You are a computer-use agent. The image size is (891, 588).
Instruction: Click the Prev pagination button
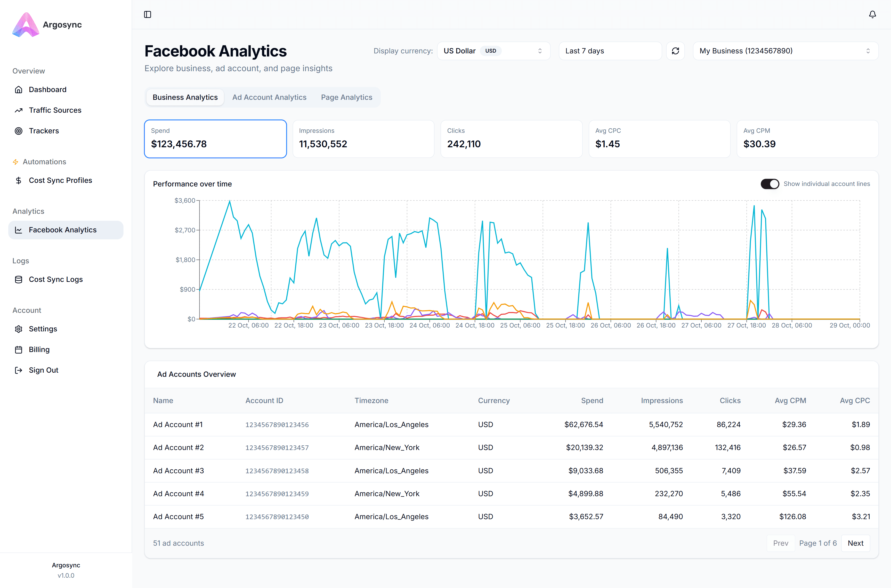point(781,543)
